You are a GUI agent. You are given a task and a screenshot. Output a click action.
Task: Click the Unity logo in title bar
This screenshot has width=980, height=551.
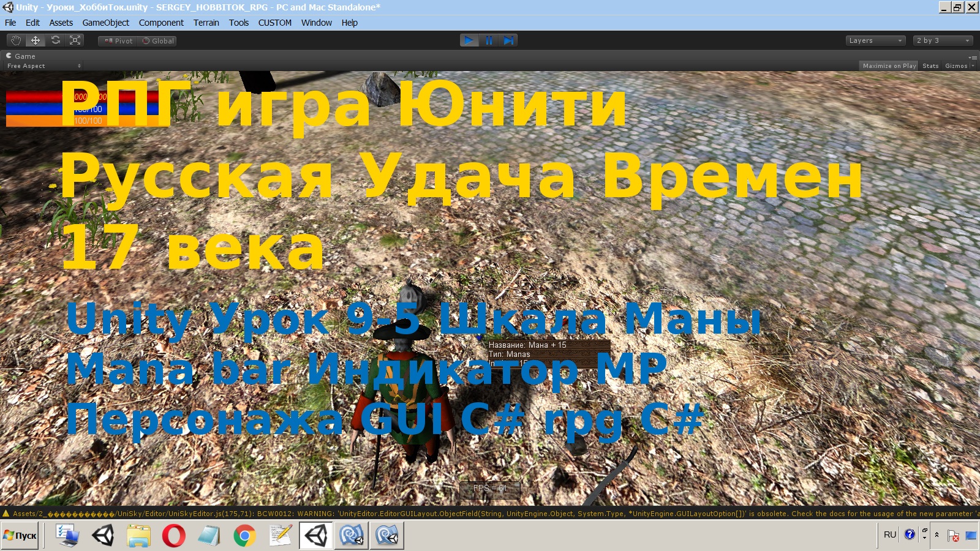8,7
